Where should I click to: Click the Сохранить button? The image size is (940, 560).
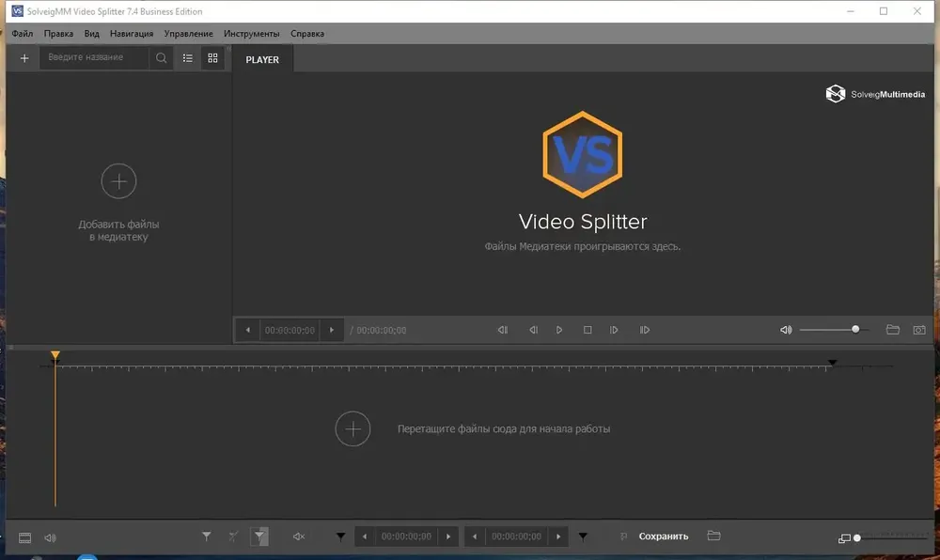(664, 537)
